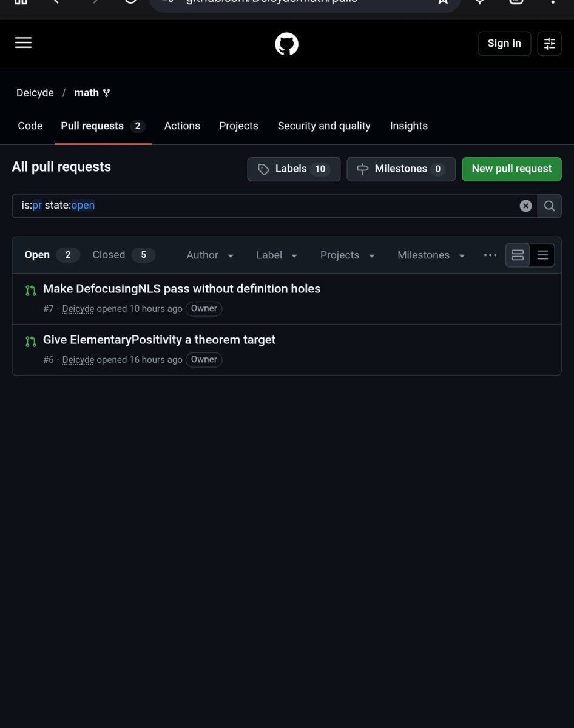Open the math repository link
This screenshot has width=574, height=728.
[86, 93]
